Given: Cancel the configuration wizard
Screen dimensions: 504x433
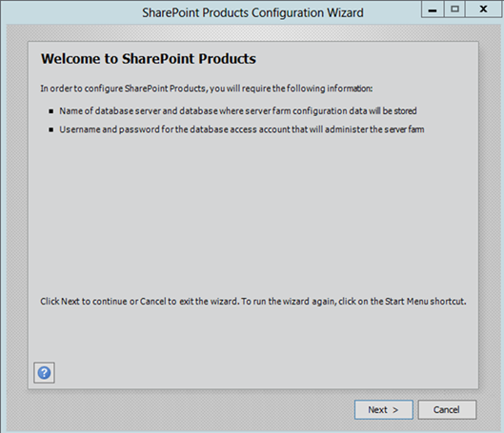Looking at the screenshot, I should pyautogui.click(x=447, y=409).
